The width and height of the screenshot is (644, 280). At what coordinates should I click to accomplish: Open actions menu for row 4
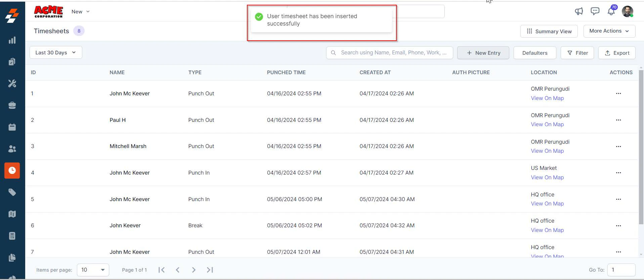pyautogui.click(x=618, y=173)
